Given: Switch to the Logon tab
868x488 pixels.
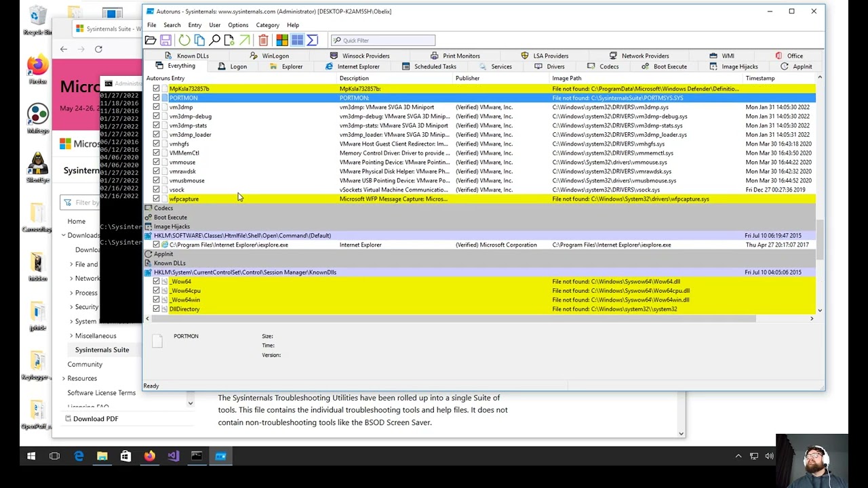Looking at the screenshot, I should (233, 66).
